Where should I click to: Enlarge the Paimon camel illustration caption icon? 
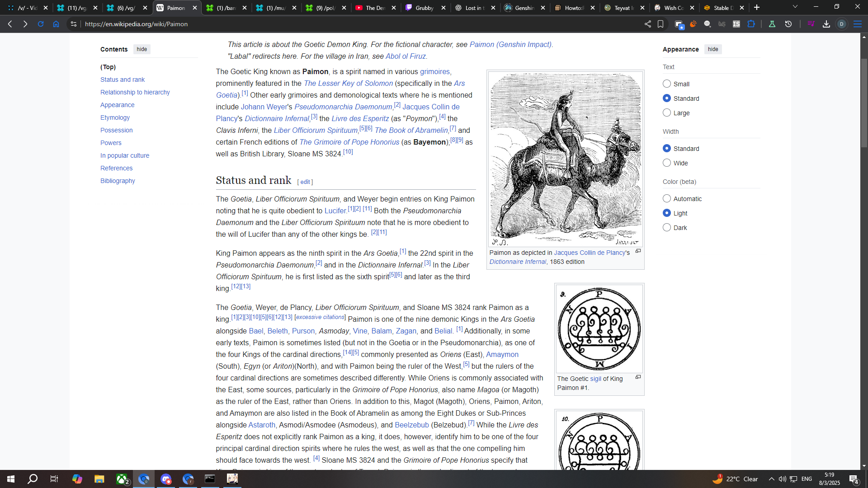pyautogui.click(x=638, y=251)
